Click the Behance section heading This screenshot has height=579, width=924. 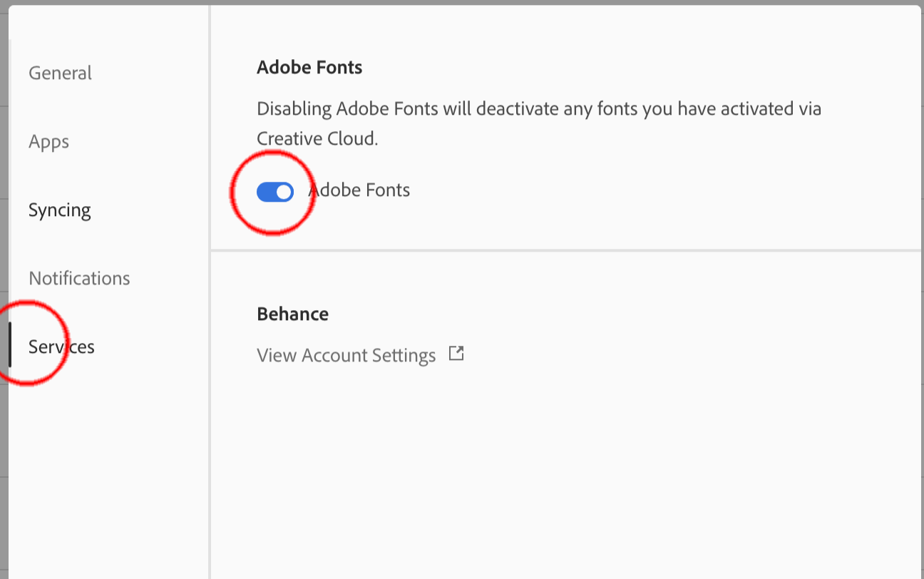click(x=292, y=314)
